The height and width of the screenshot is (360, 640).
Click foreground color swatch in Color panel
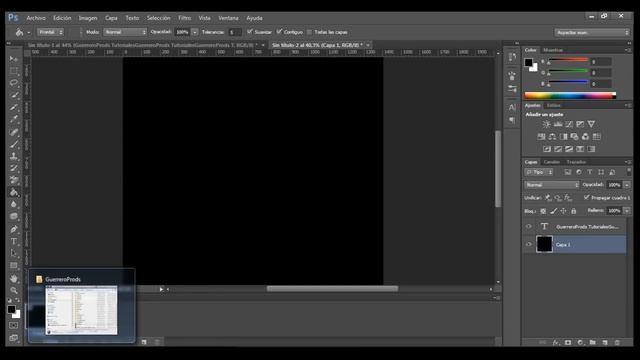(529, 62)
